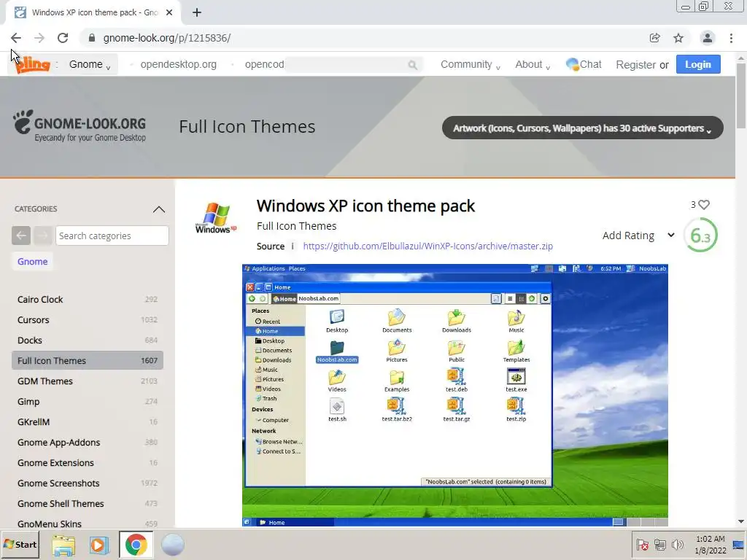Open GKrellM category
Screen dimensions: 747x560
pos(88,422)
